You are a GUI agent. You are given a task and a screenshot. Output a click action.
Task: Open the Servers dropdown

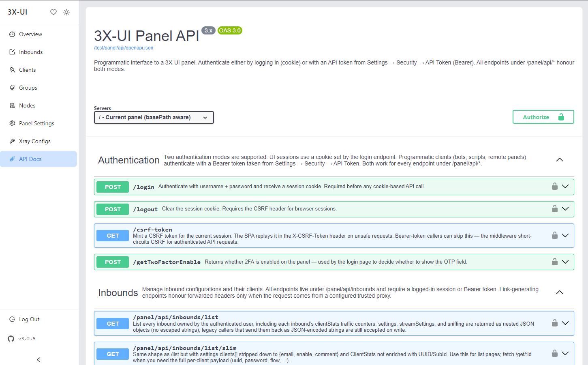(154, 117)
